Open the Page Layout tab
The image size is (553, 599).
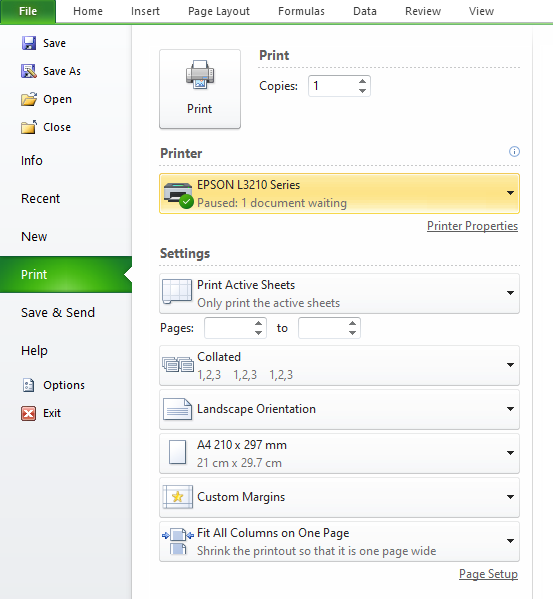(x=219, y=11)
